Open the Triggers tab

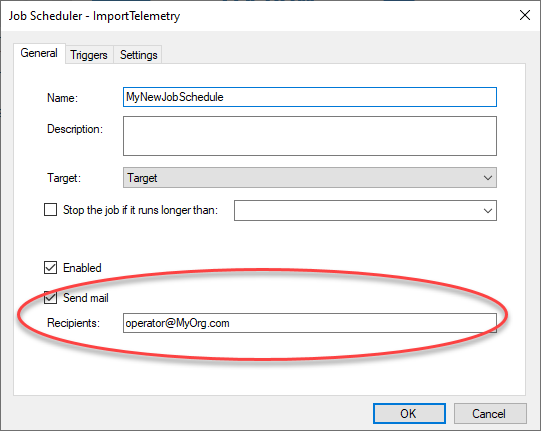click(x=89, y=55)
